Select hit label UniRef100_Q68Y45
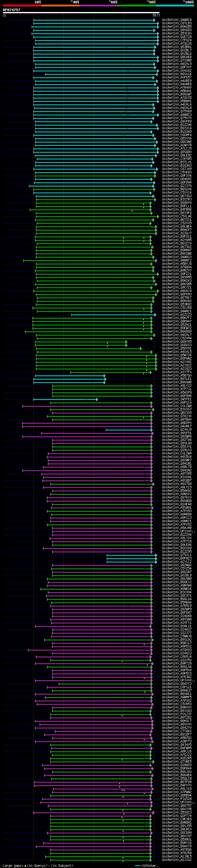Image resolution: width=197 pixels, height=868 pixels. [177, 342]
